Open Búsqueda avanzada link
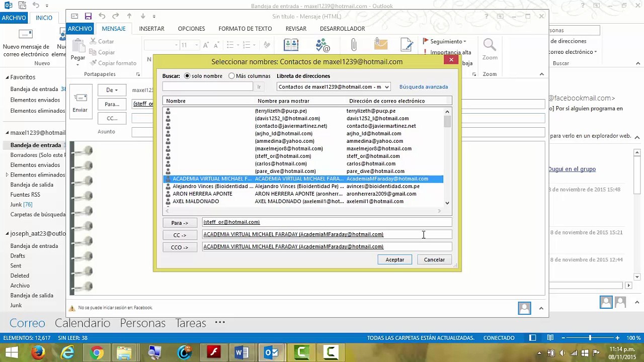 (424, 87)
